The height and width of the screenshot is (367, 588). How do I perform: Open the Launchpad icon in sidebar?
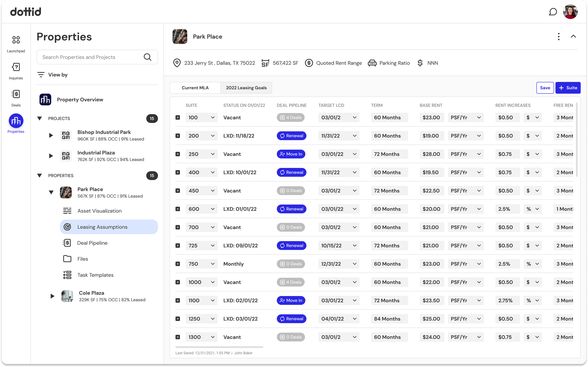click(x=16, y=40)
